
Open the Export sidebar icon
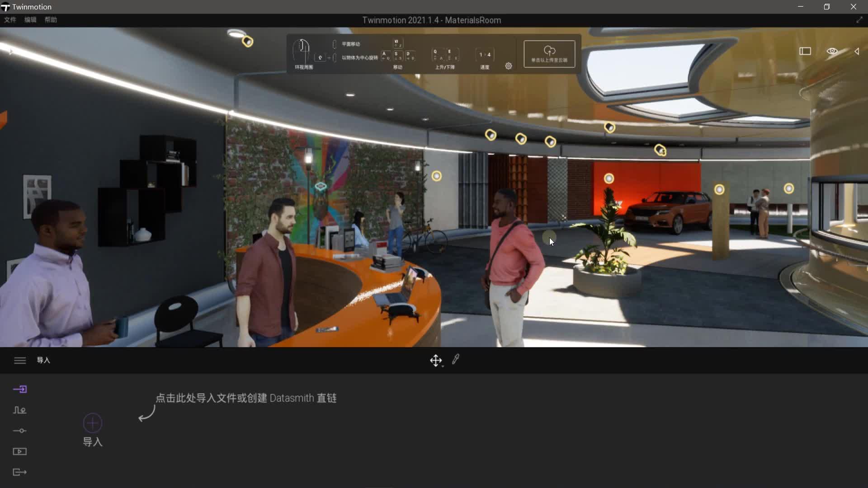pyautogui.click(x=20, y=472)
